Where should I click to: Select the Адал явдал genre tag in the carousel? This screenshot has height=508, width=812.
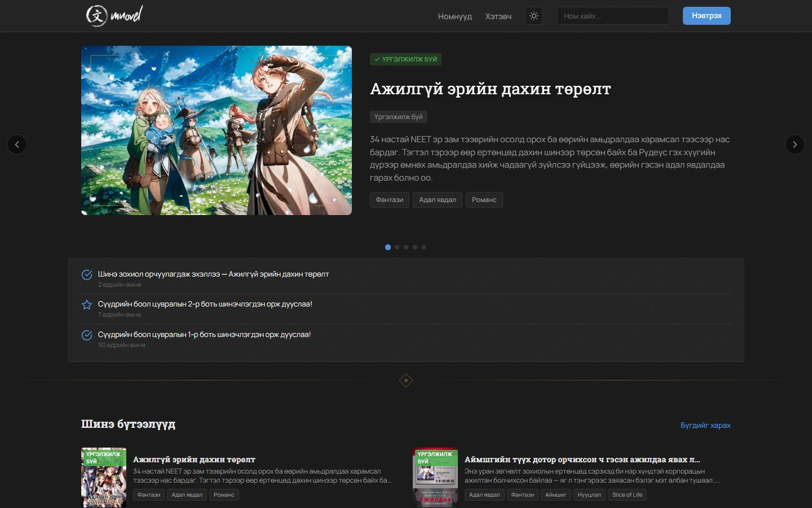tap(438, 200)
